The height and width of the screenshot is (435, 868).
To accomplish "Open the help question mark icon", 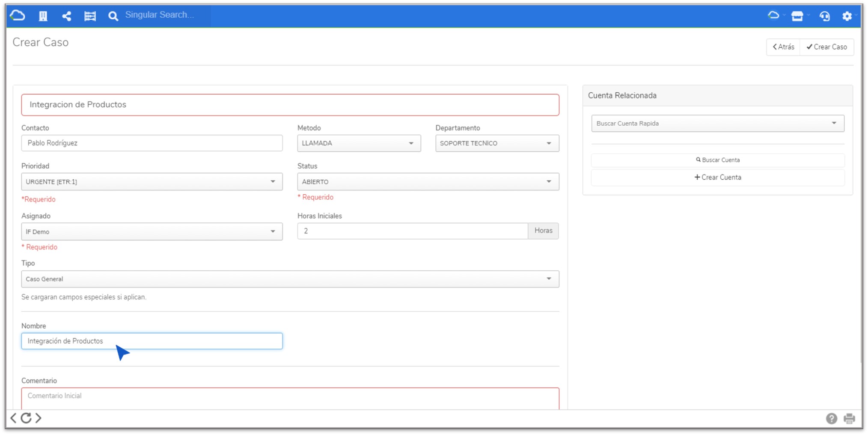I will [x=831, y=418].
